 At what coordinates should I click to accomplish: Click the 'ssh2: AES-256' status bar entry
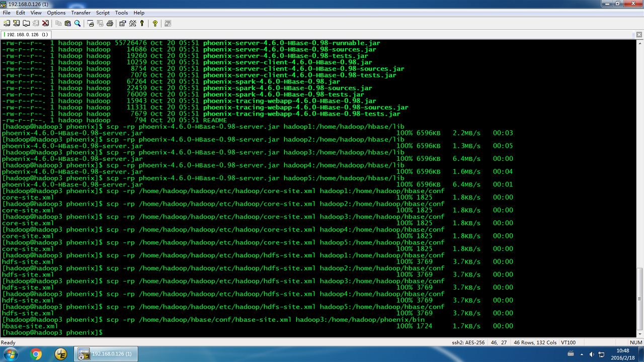coord(468,342)
